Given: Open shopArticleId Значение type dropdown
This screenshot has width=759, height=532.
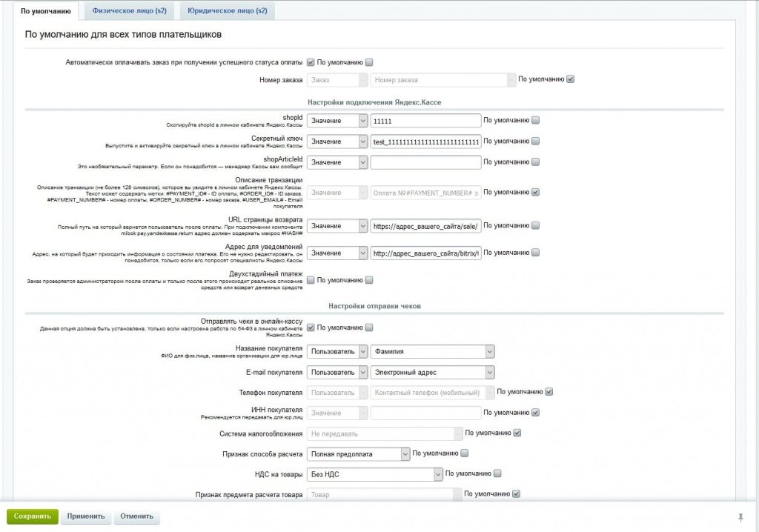Looking at the screenshot, I should pos(337,163).
